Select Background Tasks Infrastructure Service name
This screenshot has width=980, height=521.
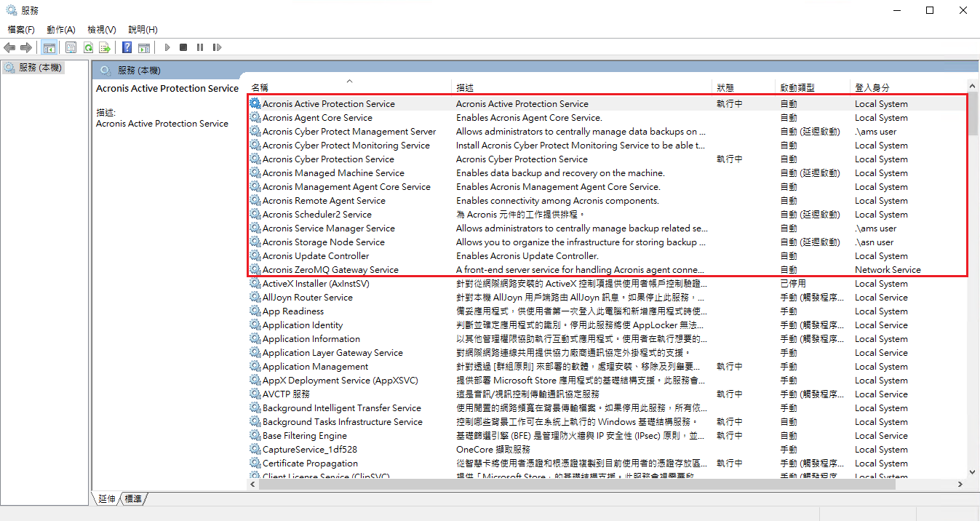(x=343, y=422)
